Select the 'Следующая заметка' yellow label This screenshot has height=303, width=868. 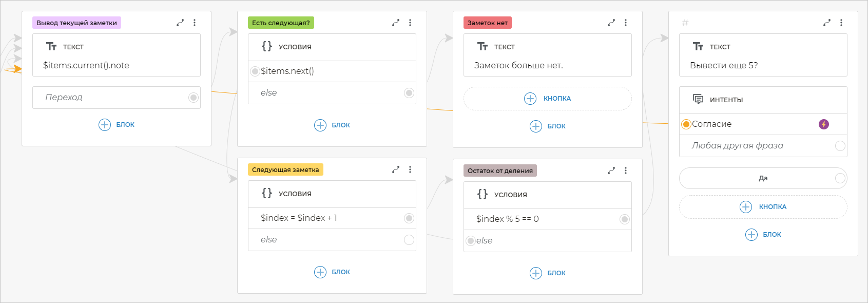coord(285,169)
